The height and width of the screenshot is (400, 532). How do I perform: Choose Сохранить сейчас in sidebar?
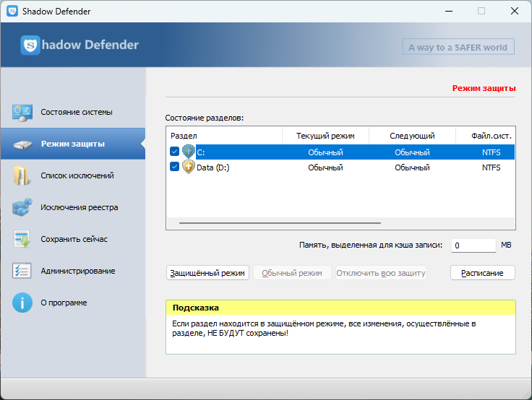[74, 239]
